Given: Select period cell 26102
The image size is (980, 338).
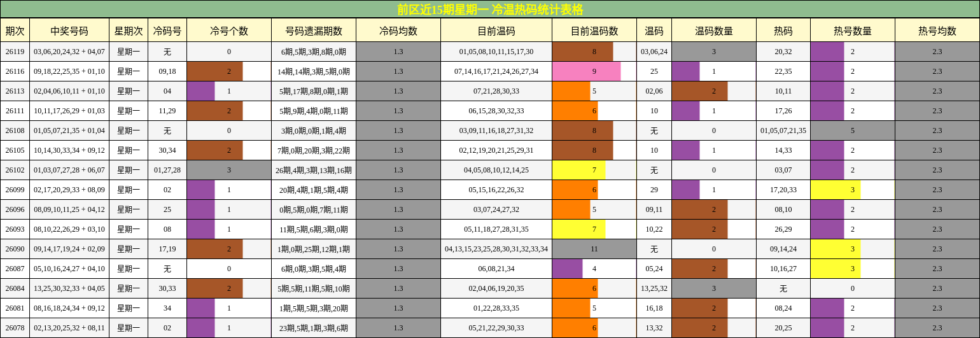Looking at the screenshot, I should 15,170.
